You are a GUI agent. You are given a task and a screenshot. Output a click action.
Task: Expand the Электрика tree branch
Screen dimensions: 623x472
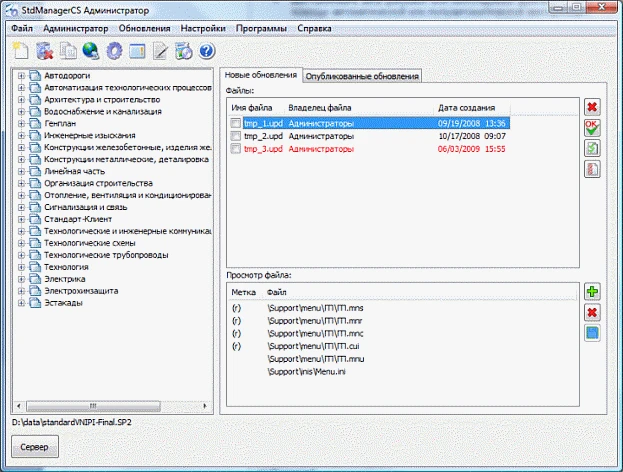click(x=21, y=279)
